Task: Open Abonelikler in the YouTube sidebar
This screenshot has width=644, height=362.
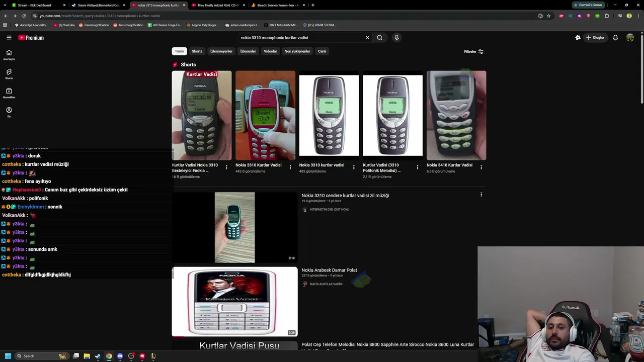Action: point(9,93)
